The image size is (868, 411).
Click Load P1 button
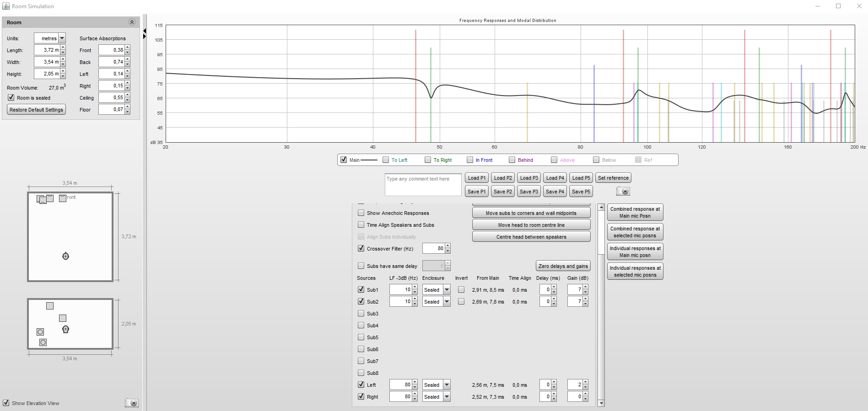477,178
